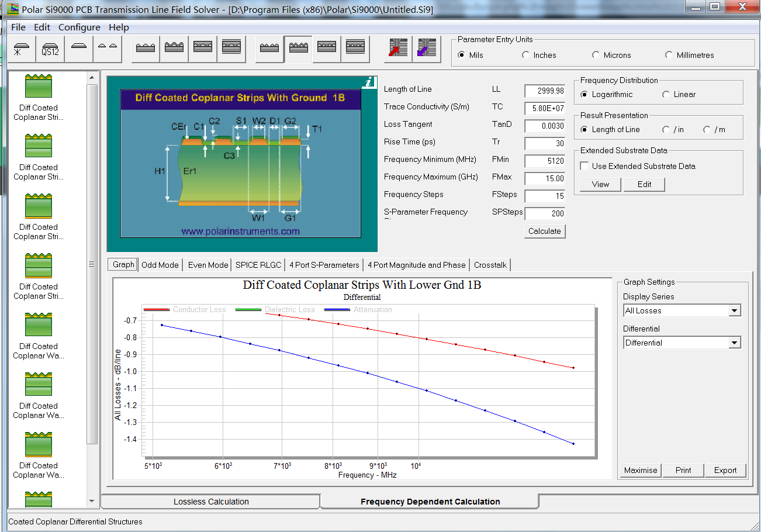
Task: Click the S-Parameter SPSteps field
Action: (545, 213)
